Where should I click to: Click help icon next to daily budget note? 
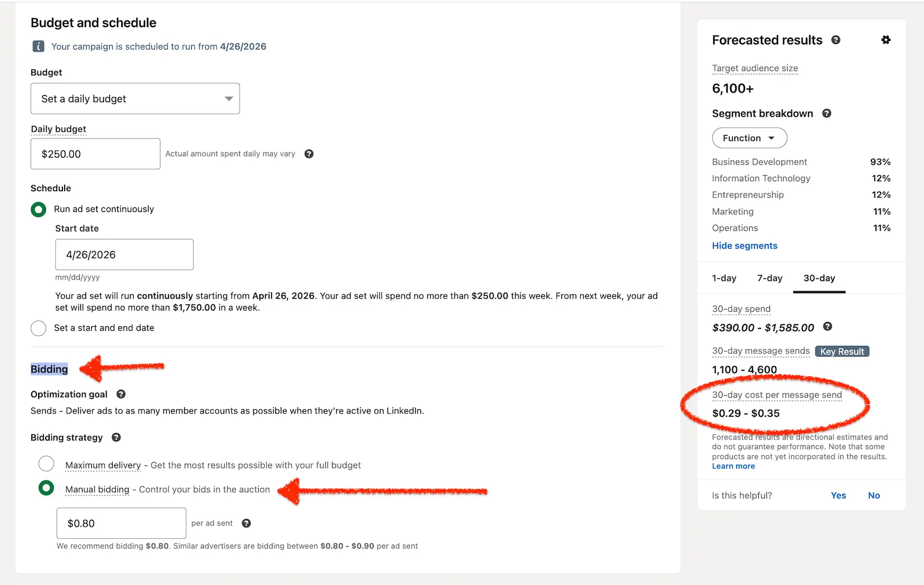(x=309, y=154)
